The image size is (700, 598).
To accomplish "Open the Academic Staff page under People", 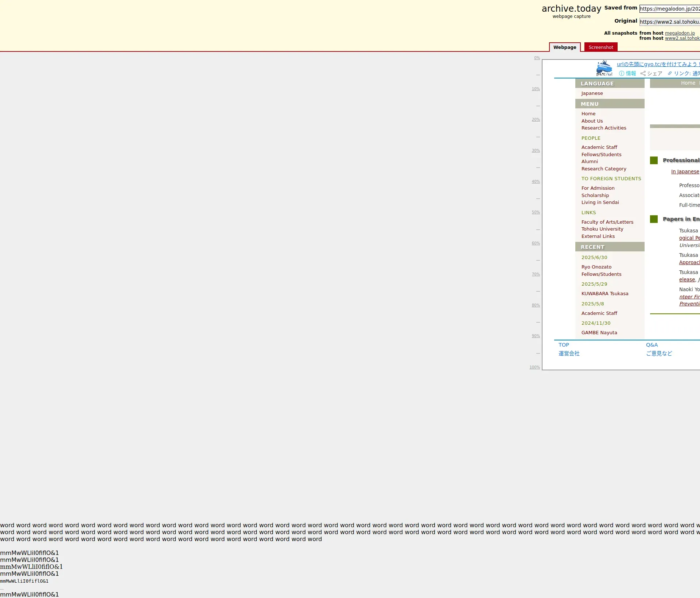I will 599,147.
